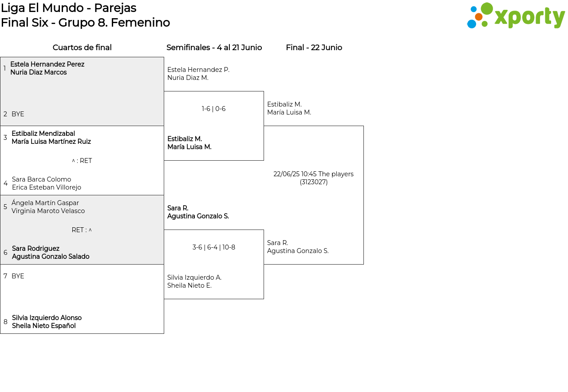568x392 pixels.
Task: Click the xporty logo
Action: [x=516, y=16]
